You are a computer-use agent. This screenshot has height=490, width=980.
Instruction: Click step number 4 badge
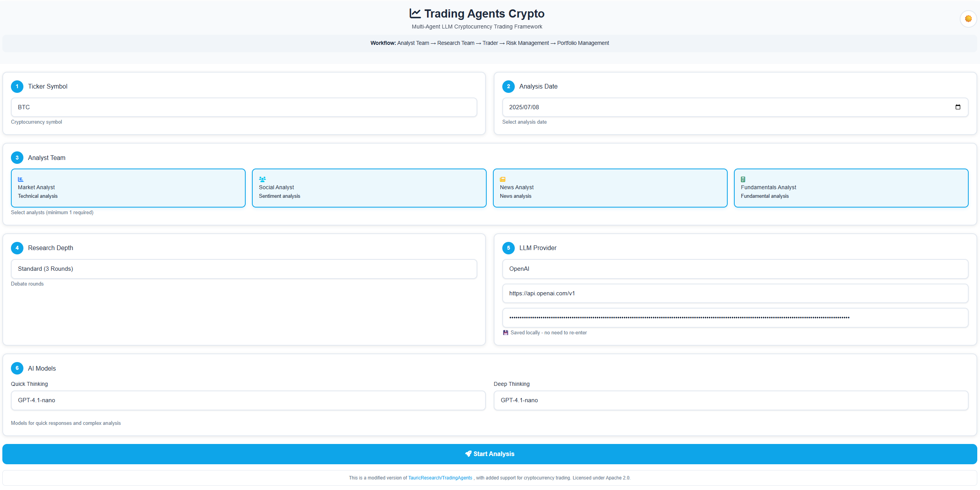[17, 248]
